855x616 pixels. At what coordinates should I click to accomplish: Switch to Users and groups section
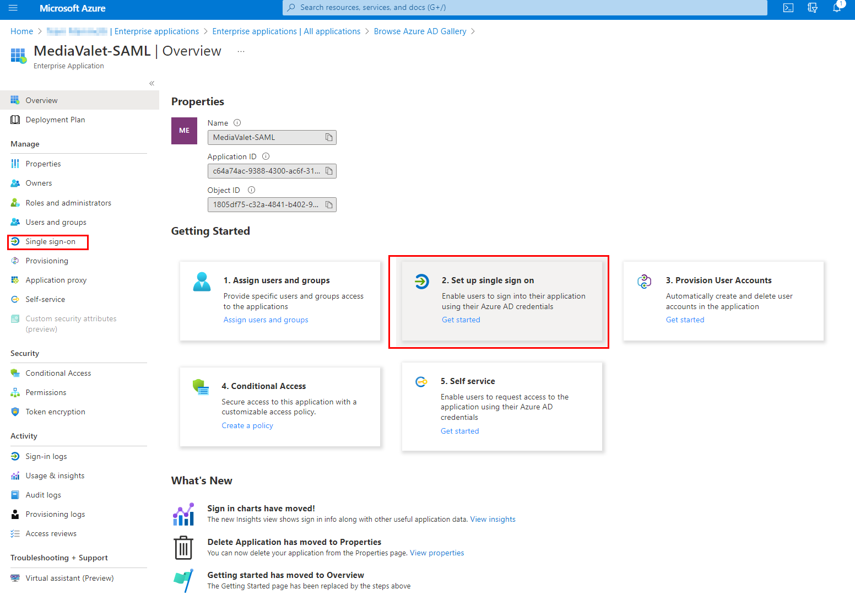(56, 221)
